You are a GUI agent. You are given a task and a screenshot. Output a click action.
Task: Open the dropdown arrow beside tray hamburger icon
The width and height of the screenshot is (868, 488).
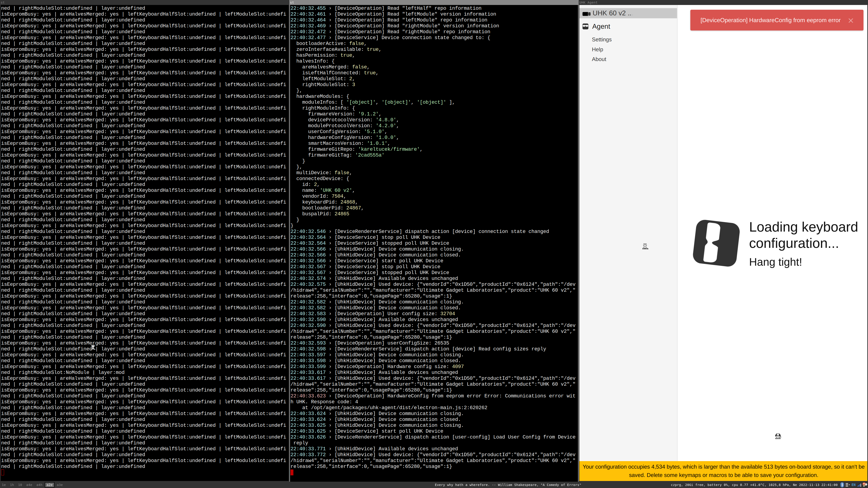849,485
